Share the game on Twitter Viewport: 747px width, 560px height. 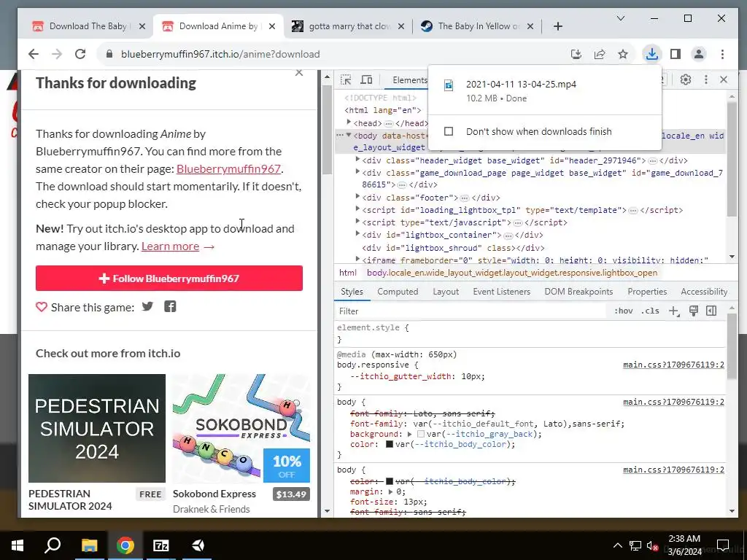coord(147,307)
